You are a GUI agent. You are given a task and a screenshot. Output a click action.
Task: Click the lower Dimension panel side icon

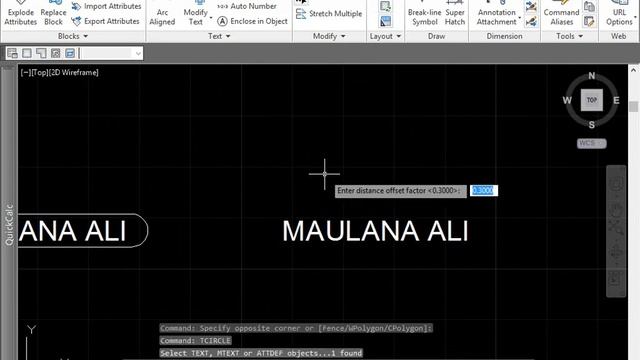tap(531, 21)
